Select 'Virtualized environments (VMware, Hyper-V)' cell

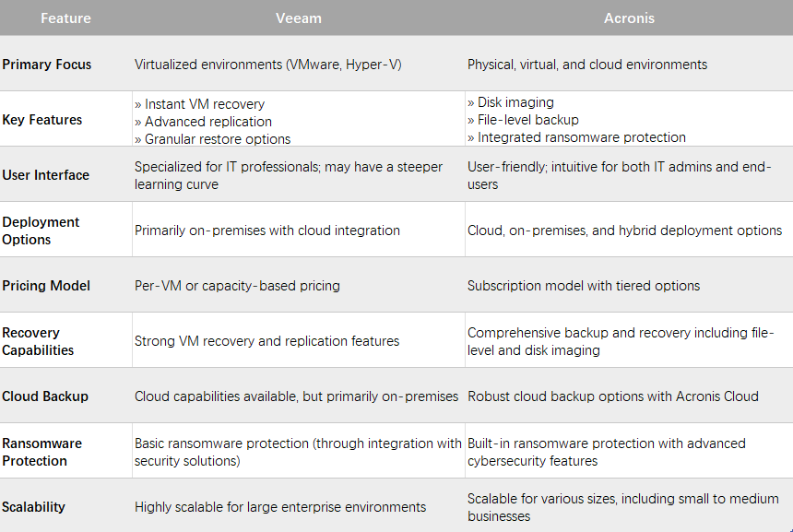click(x=267, y=65)
